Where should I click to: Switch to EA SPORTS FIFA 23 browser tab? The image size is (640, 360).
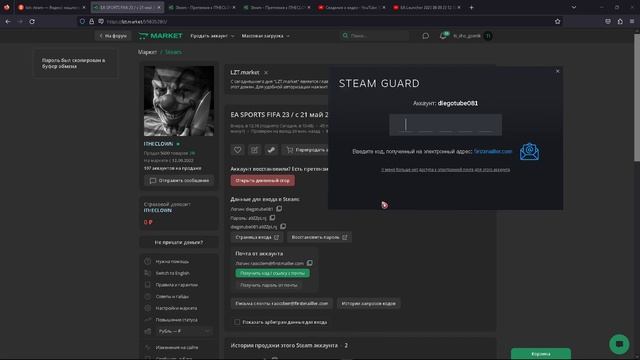(127, 7)
